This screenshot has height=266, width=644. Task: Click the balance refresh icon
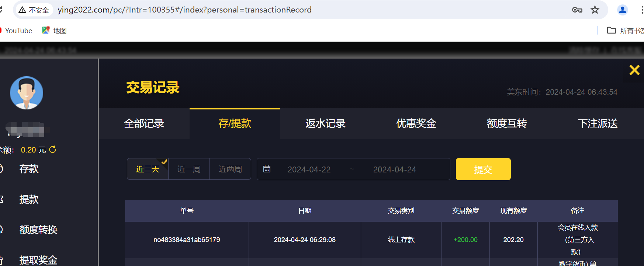tap(53, 149)
